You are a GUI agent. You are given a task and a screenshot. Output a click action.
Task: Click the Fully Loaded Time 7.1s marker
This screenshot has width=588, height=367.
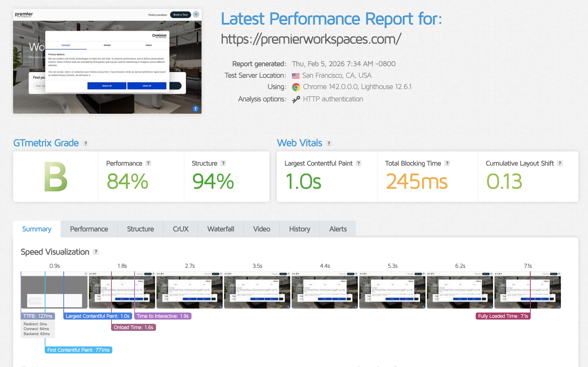[503, 316]
